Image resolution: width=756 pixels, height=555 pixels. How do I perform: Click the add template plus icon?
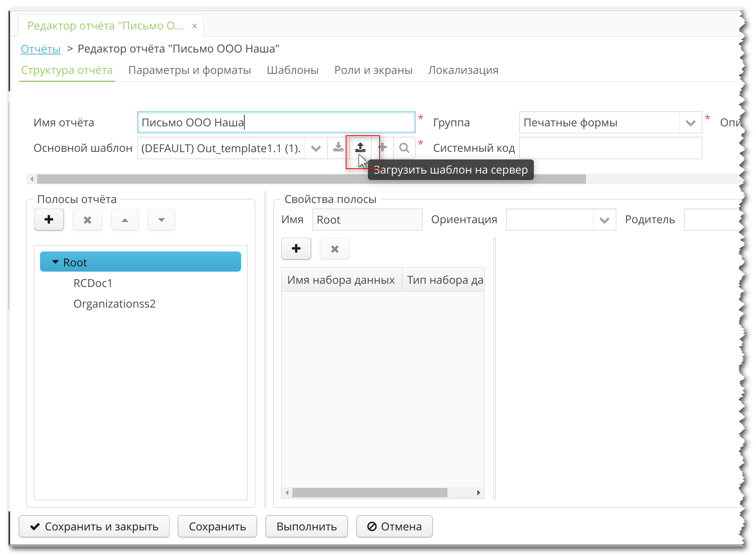pos(382,148)
